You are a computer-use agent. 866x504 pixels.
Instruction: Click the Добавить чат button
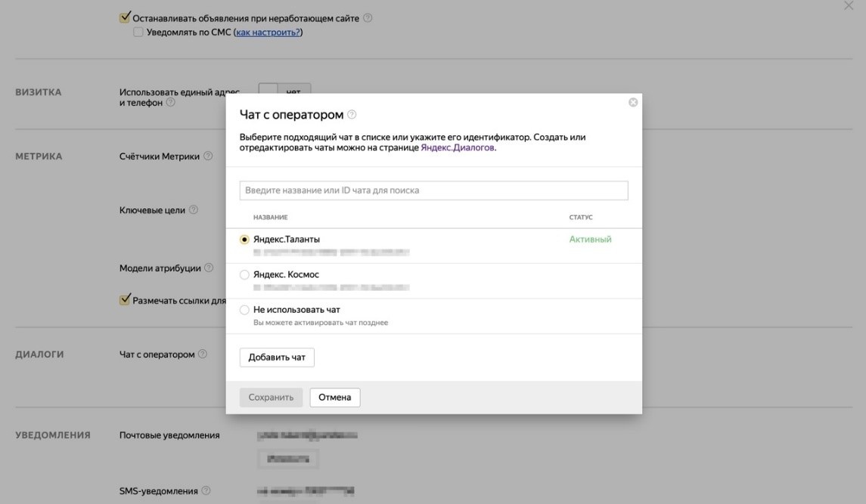[277, 357]
